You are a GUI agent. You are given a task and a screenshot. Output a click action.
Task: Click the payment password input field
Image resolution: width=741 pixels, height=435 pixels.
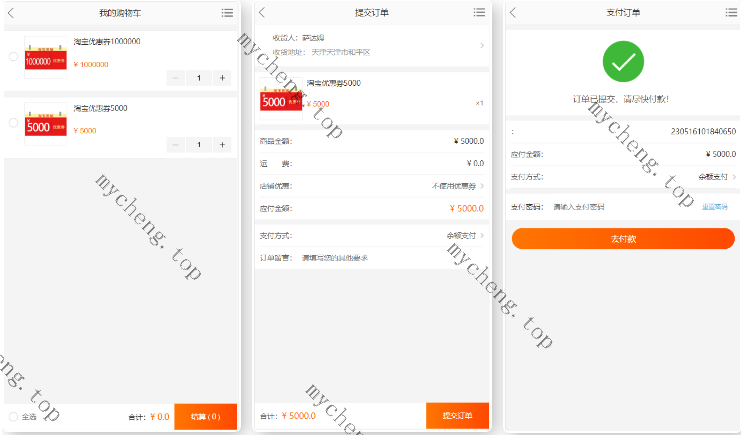(x=624, y=207)
